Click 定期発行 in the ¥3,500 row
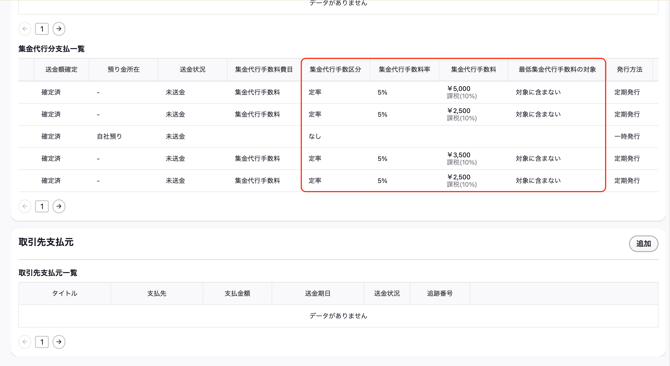This screenshot has height=366, width=670. point(627,158)
